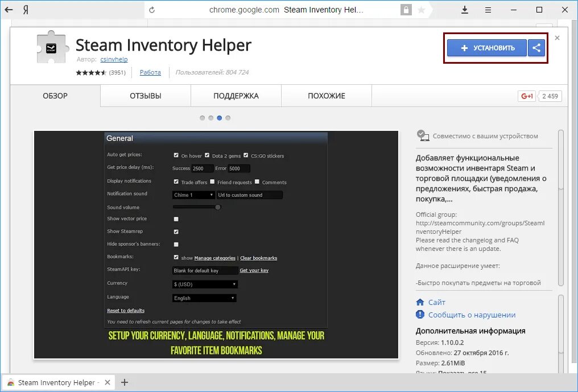The image size is (578, 392).
Task: Open the Chime 1 sound dropdown
Action: pos(193,195)
